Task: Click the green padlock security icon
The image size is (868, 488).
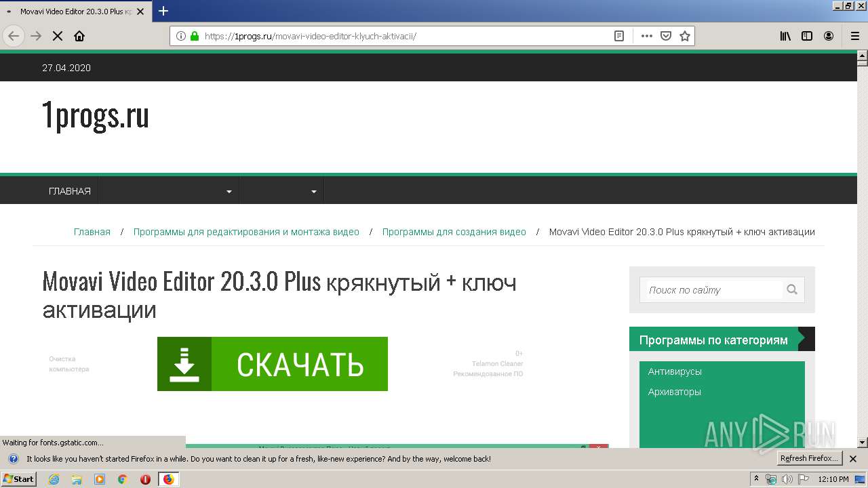Action: [195, 36]
